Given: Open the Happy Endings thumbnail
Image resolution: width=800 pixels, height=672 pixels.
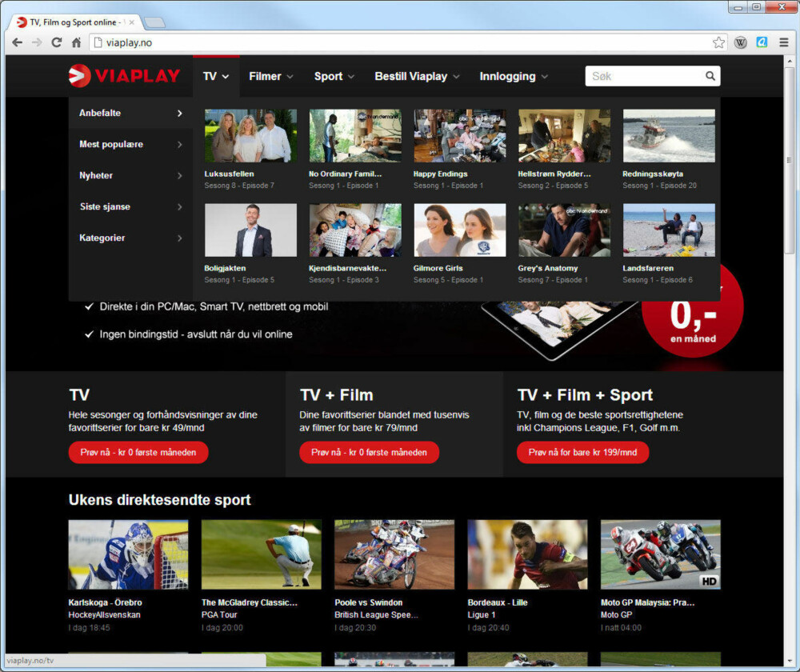Looking at the screenshot, I should (460, 136).
